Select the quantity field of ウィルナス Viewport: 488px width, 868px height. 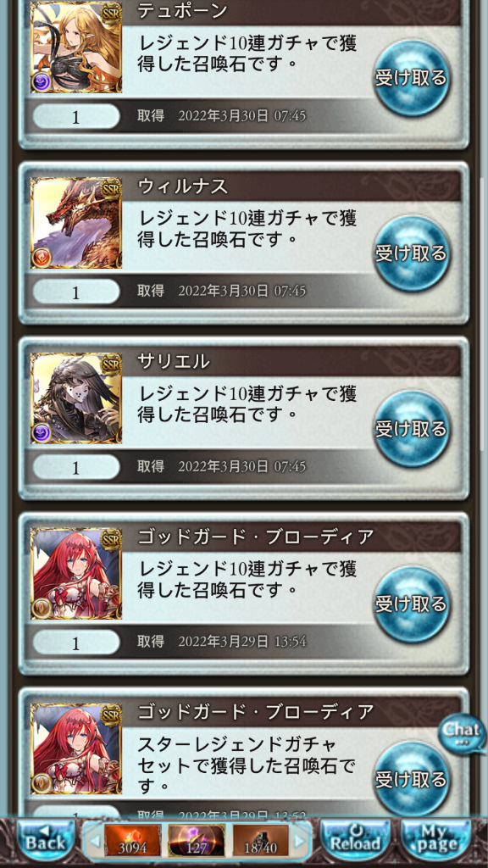pyautogui.click(x=76, y=292)
